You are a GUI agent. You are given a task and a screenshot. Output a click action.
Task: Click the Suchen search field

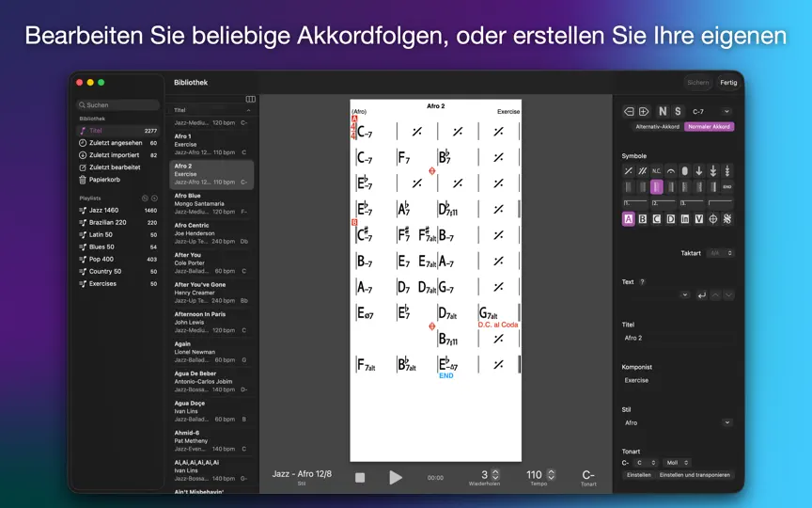coord(118,105)
